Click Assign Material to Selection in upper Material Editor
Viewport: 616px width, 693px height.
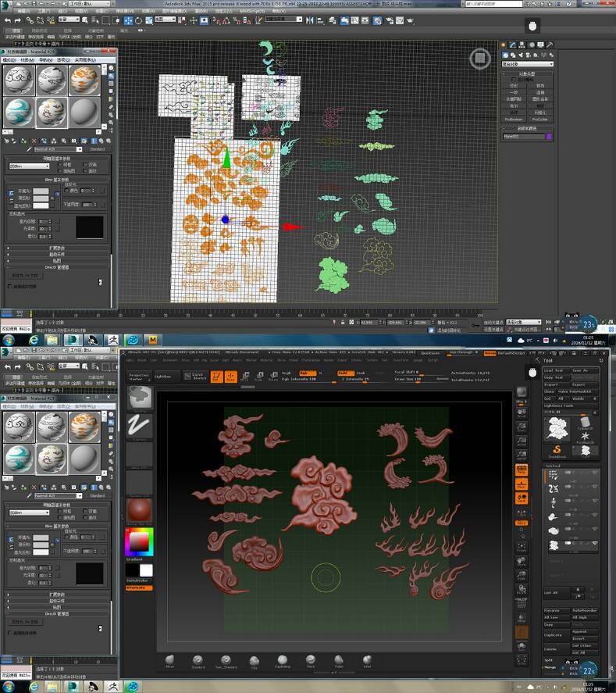(23, 141)
